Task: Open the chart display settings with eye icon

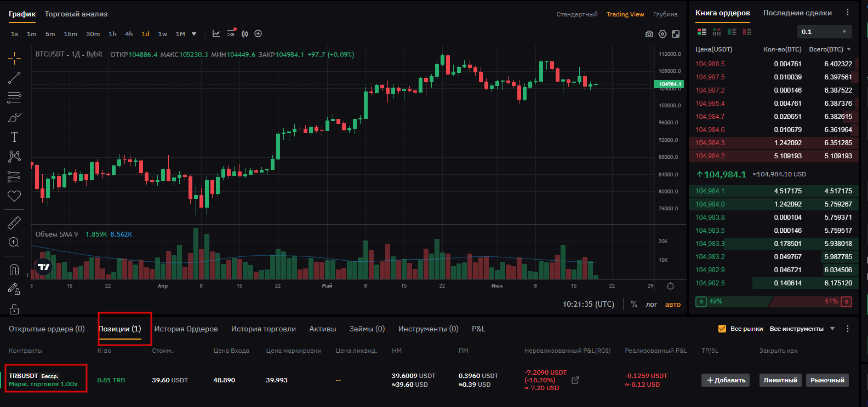Action: [x=231, y=33]
